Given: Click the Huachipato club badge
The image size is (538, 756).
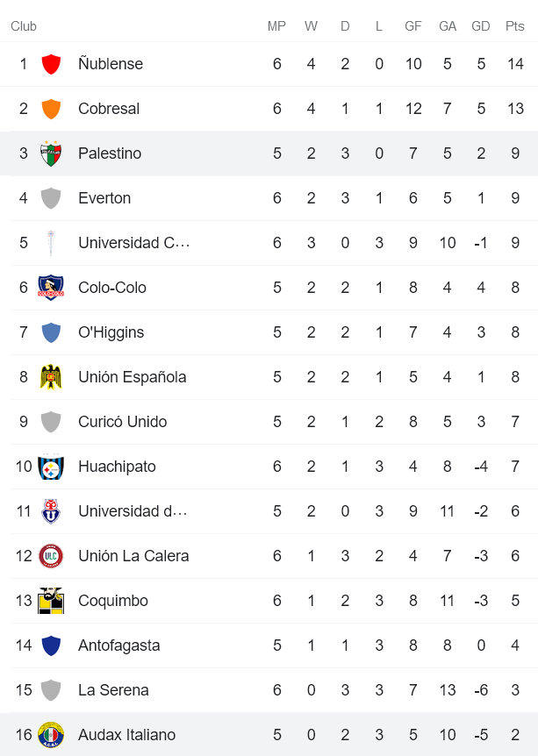Looking at the screenshot, I should pos(51,467).
